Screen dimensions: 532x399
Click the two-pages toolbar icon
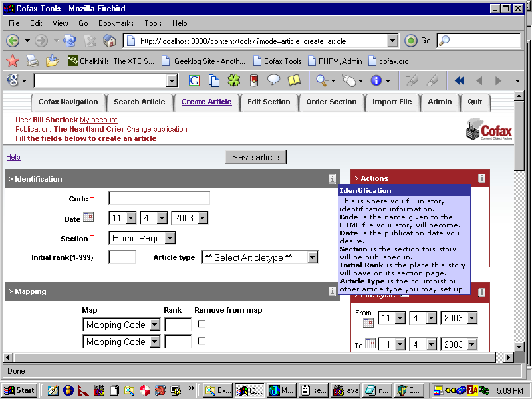[213, 80]
